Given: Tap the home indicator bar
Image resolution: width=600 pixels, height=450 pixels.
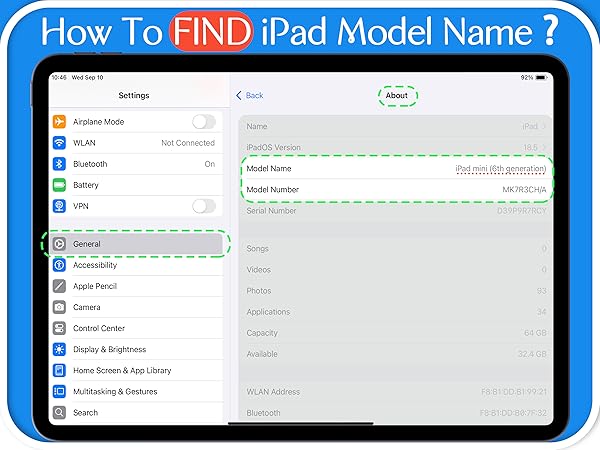Looking at the screenshot, I should point(301,423).
